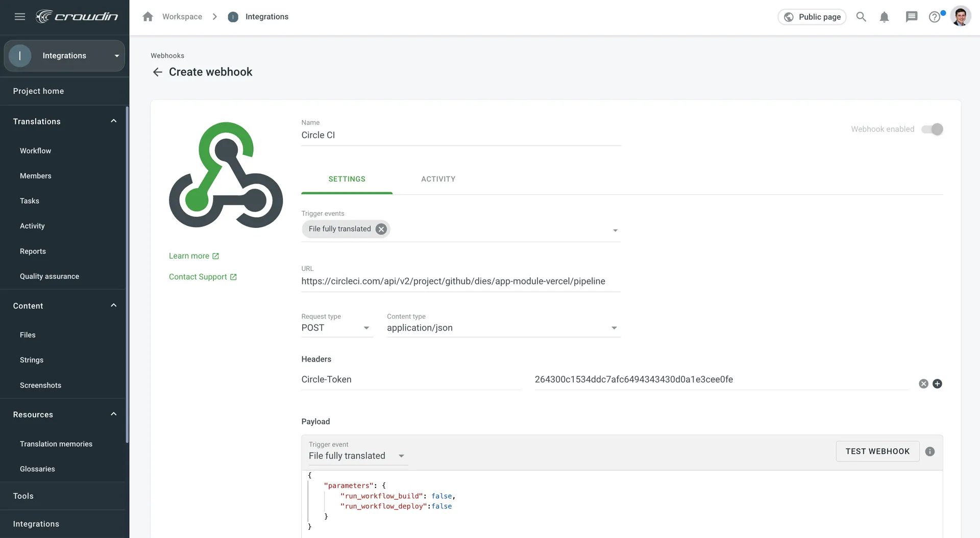Open the Content type application/json dropdown
The height and width of the screenshot is (538, 980).
[503, 328]
